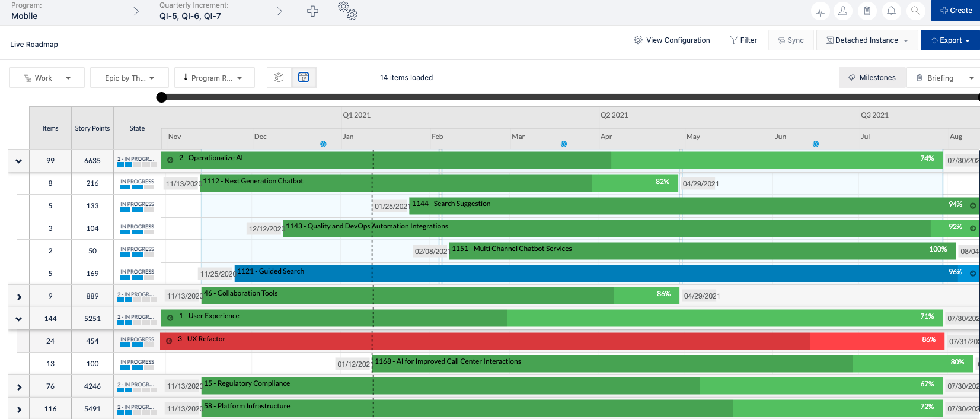Viewport: 980px width, 419px height.
Task: Collapse the Operationalize AI row
Action: click(19, 161)
